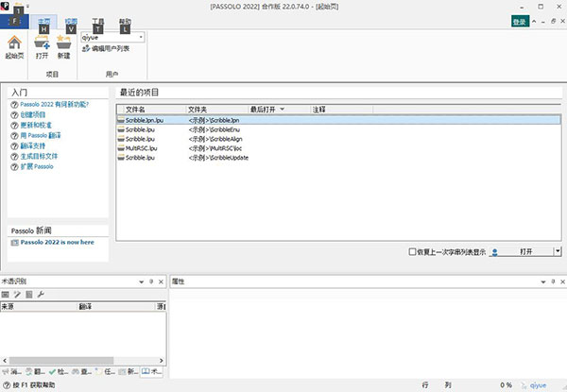Image resolution: width=567 pixels, height=392 pixels.
Task: Select the 检... checkmark bottom tab
Action: tap(59, 371)
